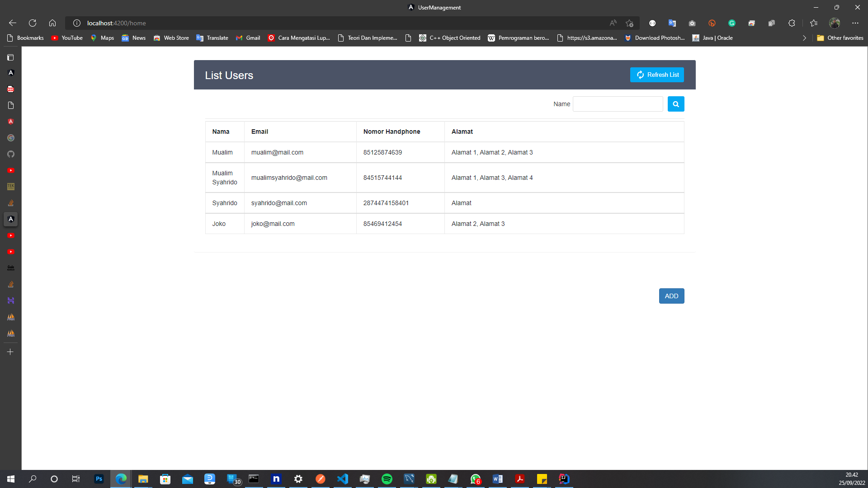The height and width of the screenshot is (488, 868).
Task: Open browser settings and more menu
Action: coord(855,23)
